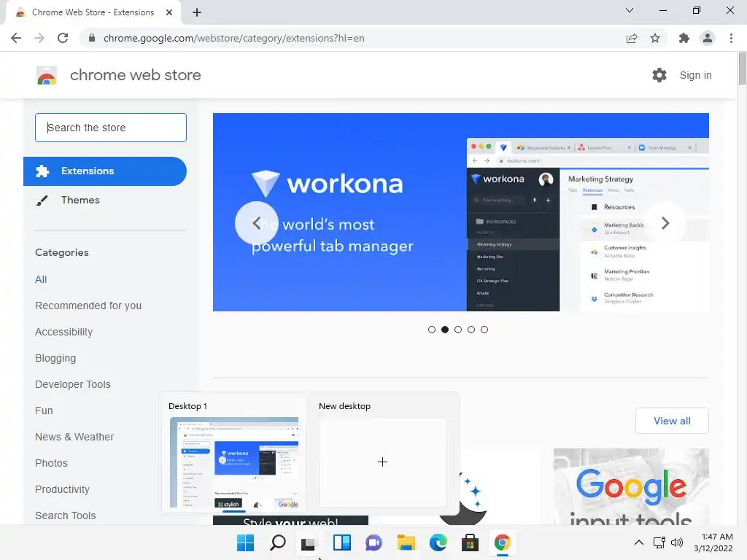Open Microsoft Store from taskbar
The height and width of the screenshot is (560, 747).
pos(470,542)
